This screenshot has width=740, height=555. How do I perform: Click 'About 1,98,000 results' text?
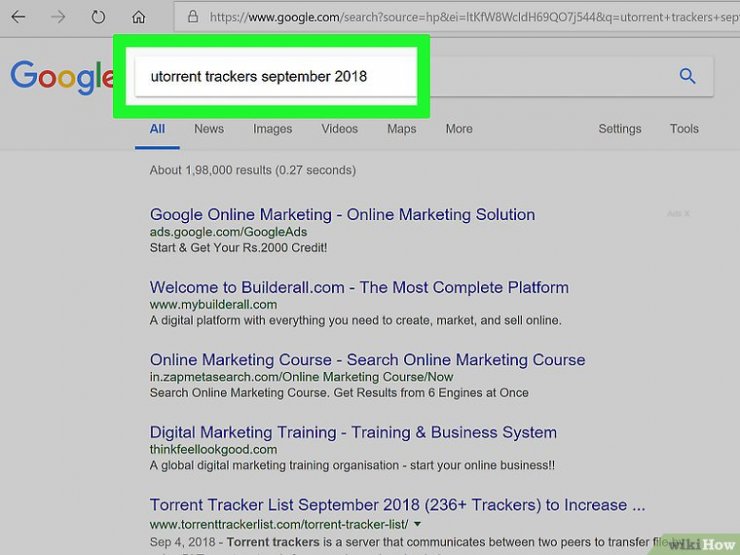coord(253,170)
